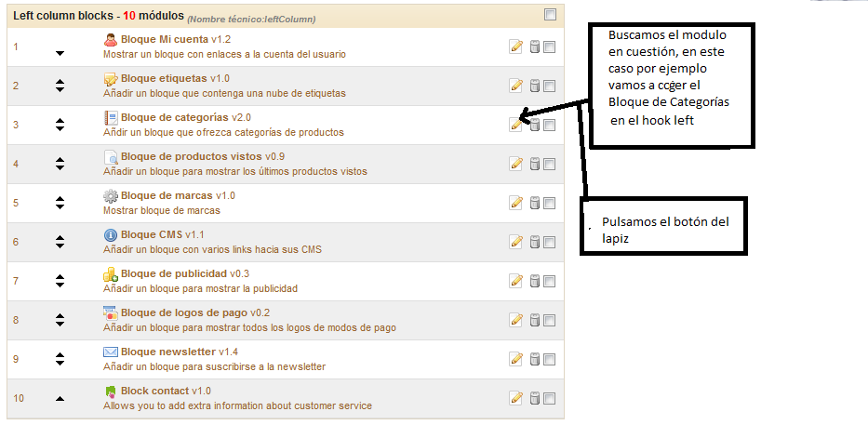This screenshot has width=868, height=425.
Task: Click pencil icon for Bloque de categorías
Action: coord(515,125)
